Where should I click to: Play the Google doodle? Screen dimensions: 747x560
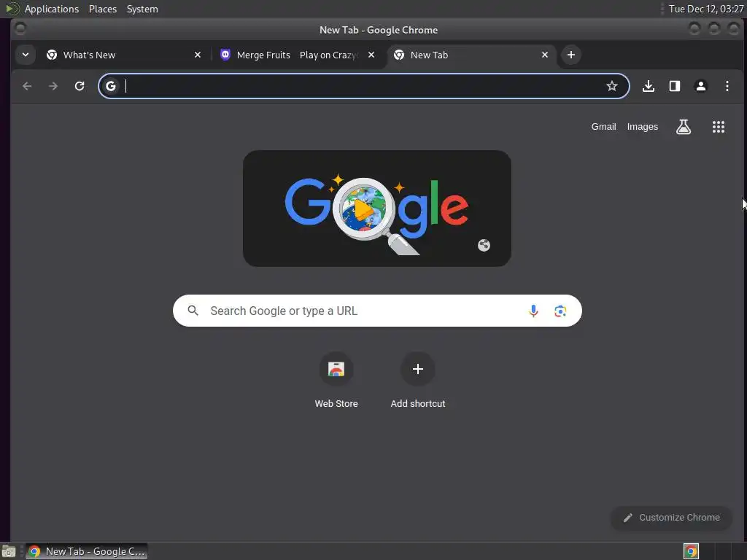tap(364, 209)
